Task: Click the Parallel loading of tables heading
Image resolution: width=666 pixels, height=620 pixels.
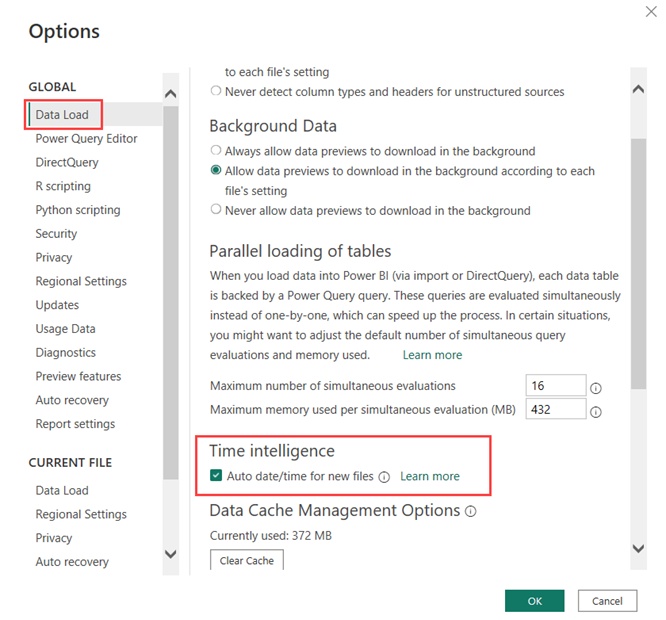Action: [300, 251]
